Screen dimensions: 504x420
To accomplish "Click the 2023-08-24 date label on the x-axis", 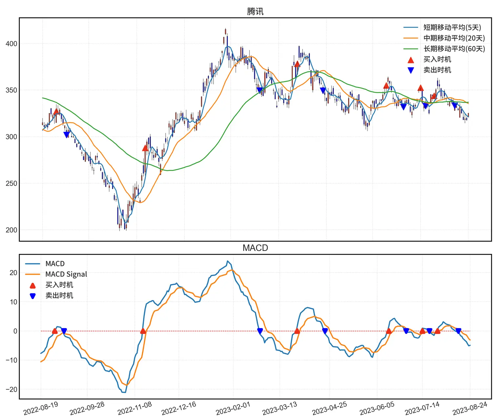I will [470, 409].
